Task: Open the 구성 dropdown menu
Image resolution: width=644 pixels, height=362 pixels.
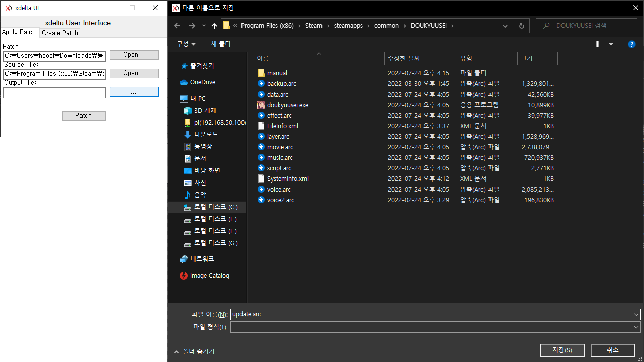Action: pos(186,44)
